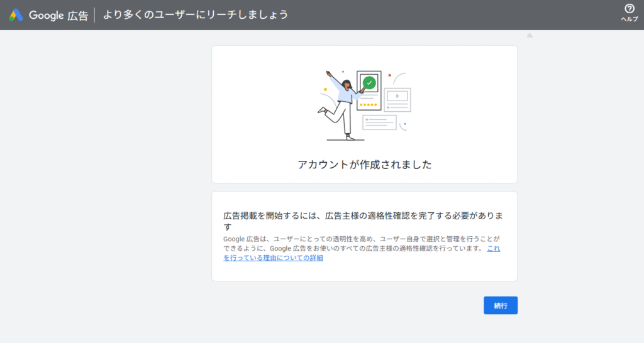Click the Google 広告は、ユーザーにとっての description paragraph
This screenshot has width=644, height=343.
tap(362, 248)
